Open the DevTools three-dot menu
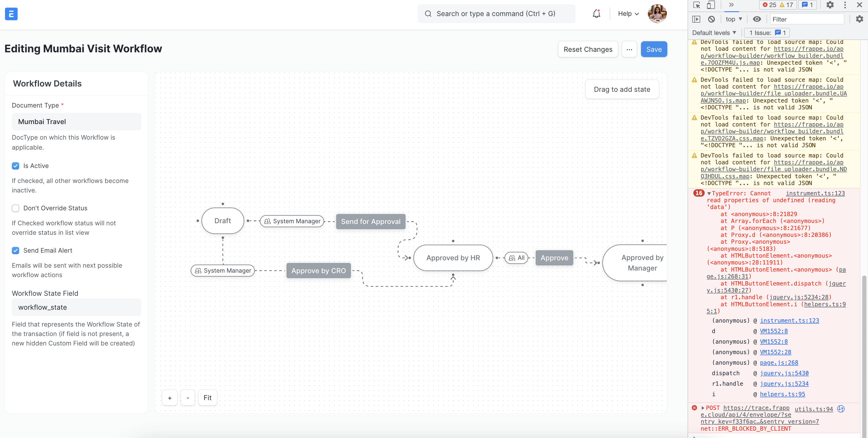This screenshot has height=438, width=868. point(845,5)
